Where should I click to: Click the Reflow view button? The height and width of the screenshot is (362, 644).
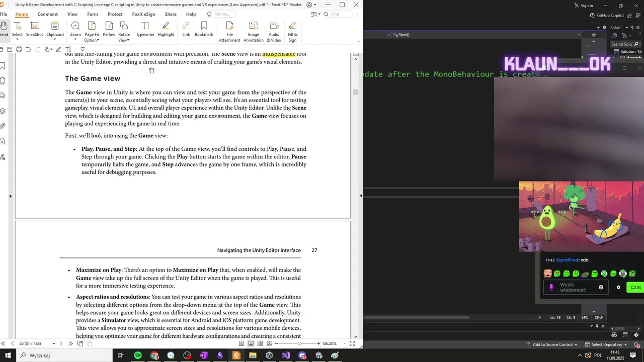click(x=109, y=29)
